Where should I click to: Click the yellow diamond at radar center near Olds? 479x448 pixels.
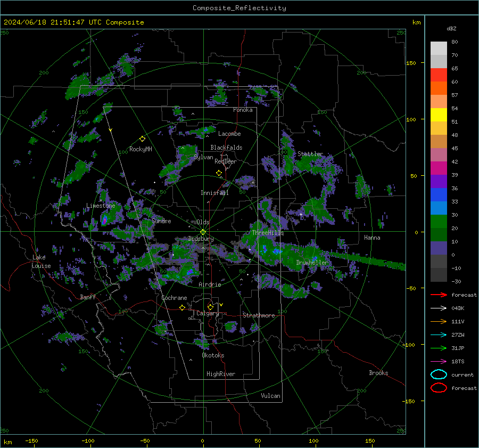tap(203, 232)
